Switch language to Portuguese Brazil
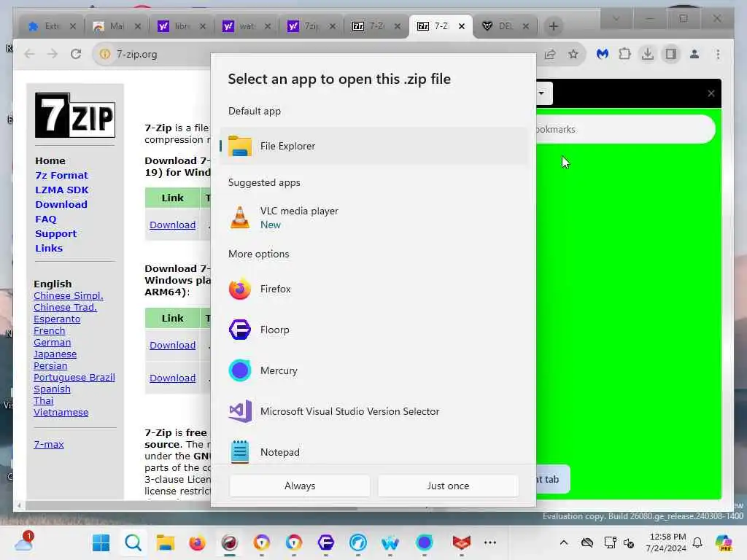The height and width of the screenshot is (560, 747). click(74, 378)
